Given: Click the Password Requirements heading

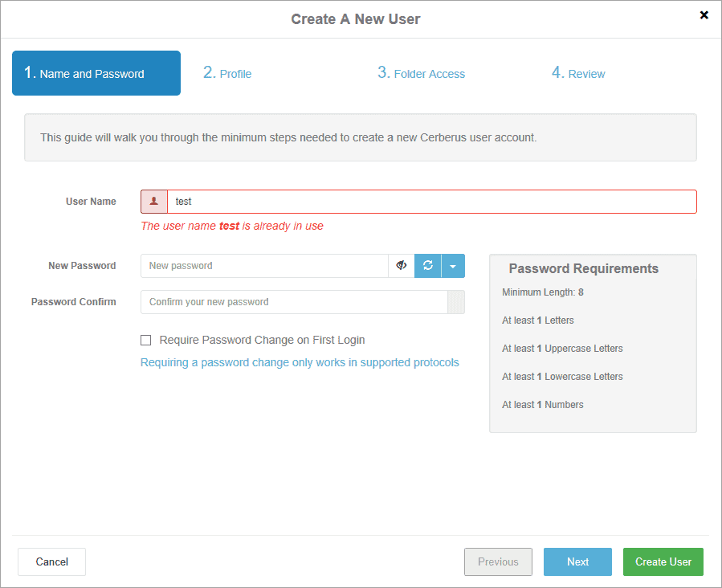Looking at the screenshot, I should pyautogui.click(x=583, y=268).
